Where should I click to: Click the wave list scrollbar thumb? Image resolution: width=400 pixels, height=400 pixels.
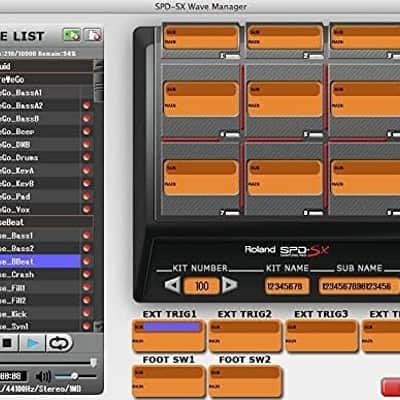pos(99,87)
